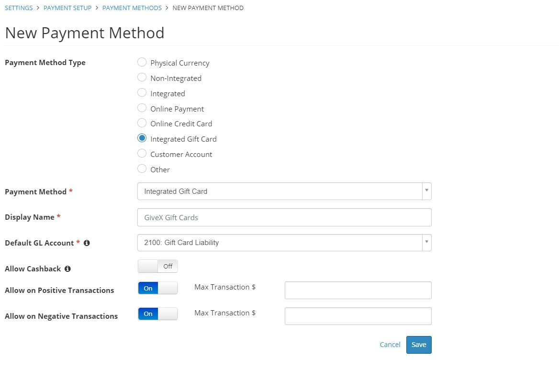Expand the Default GL Account dropdown
The width and height of the screenshot is (559, 392).
426,243
